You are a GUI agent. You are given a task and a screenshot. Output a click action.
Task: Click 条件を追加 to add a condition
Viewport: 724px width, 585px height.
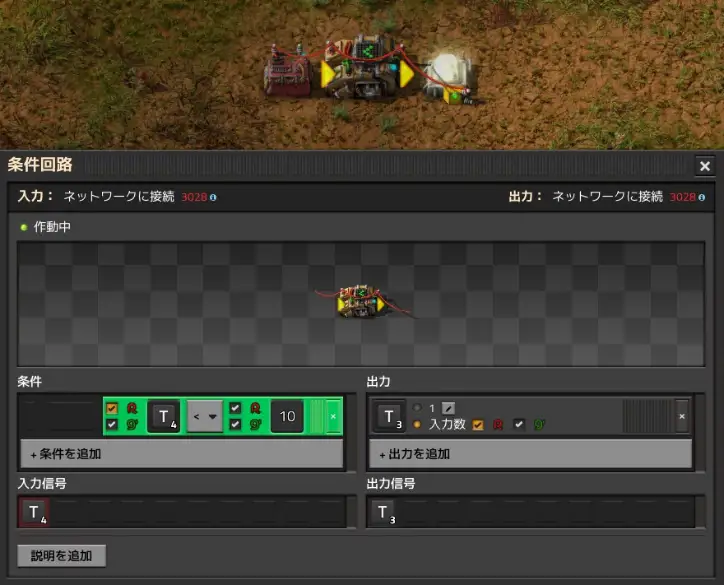click(x=181, y=454)
